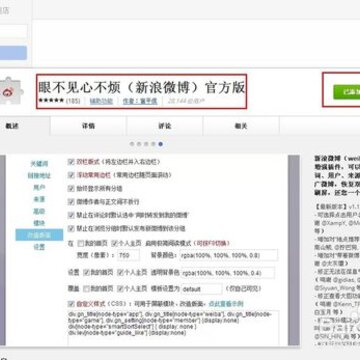Select 设置 in the settings sidebar
This screenshot has height=360, width=360.
39,247
